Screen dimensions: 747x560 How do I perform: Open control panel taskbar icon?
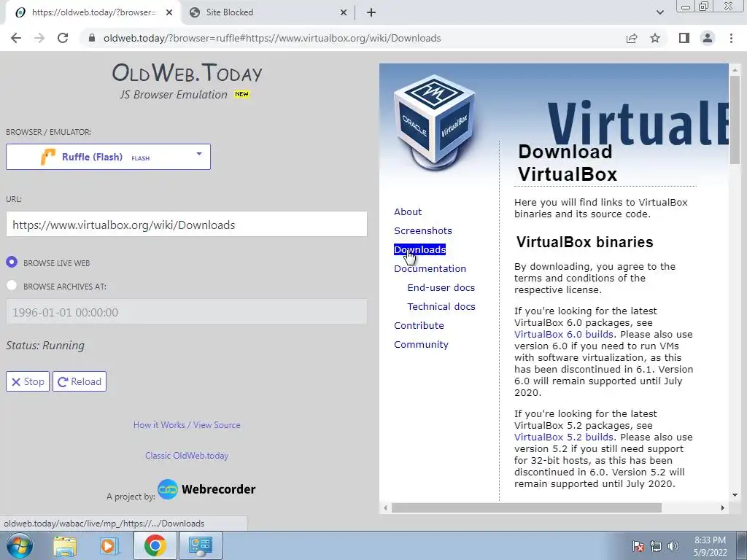click(x=200, y=545)
